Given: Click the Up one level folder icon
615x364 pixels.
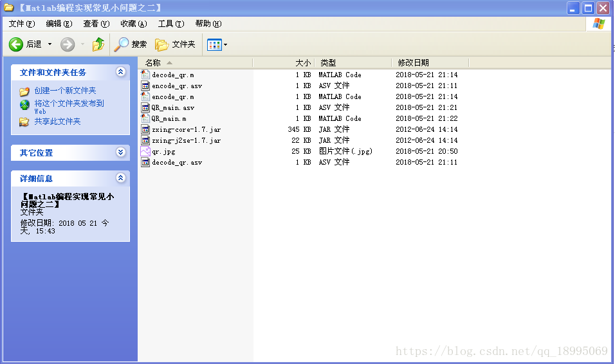Looking at the screenshot, I should (x=98, y=44).
